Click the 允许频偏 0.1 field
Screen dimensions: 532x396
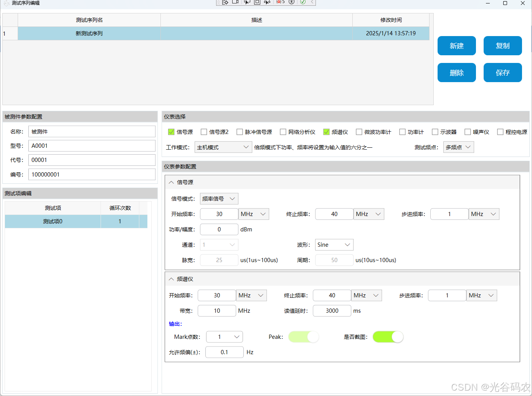pyautogui.click(x=225, y=352)
